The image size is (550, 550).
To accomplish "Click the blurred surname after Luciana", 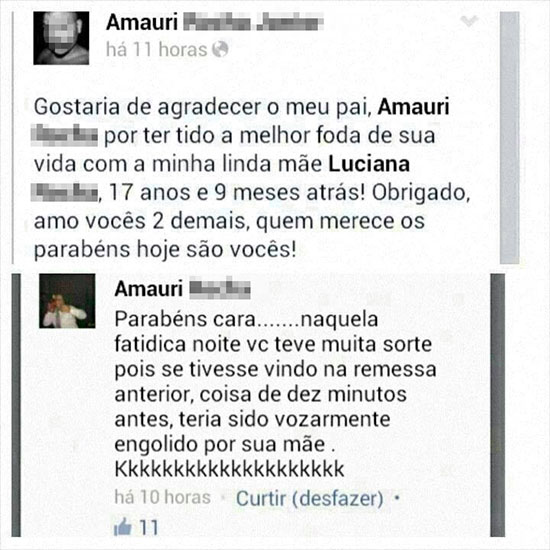I will [64, 192].
